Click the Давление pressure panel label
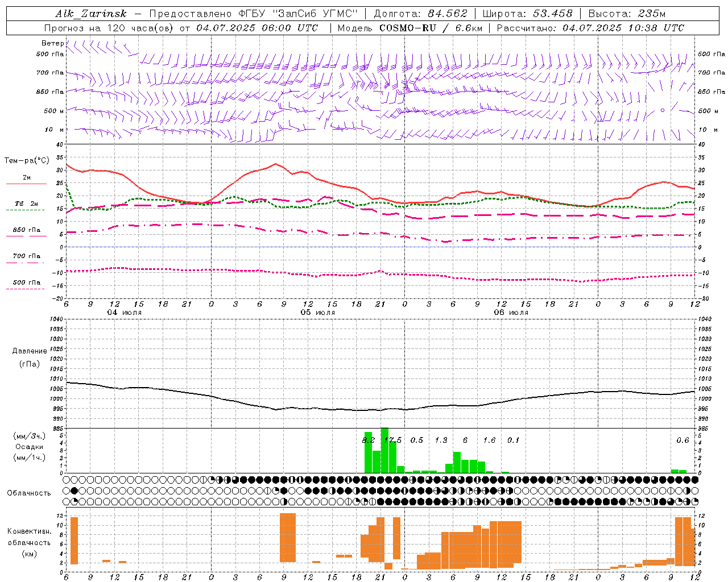The width and height of the screenshot is (728, 582). [30, 351]
